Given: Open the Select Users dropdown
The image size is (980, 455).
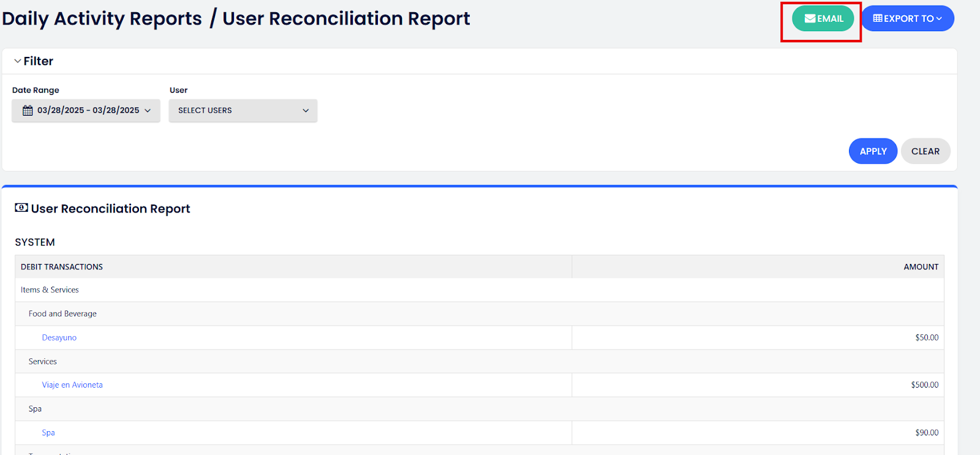Looking at the screenshot, I should (x=243, y=111).
